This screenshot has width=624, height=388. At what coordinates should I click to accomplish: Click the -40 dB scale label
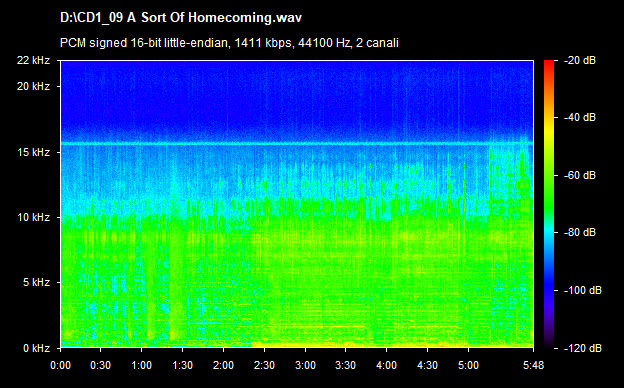[x=580, y=117]
